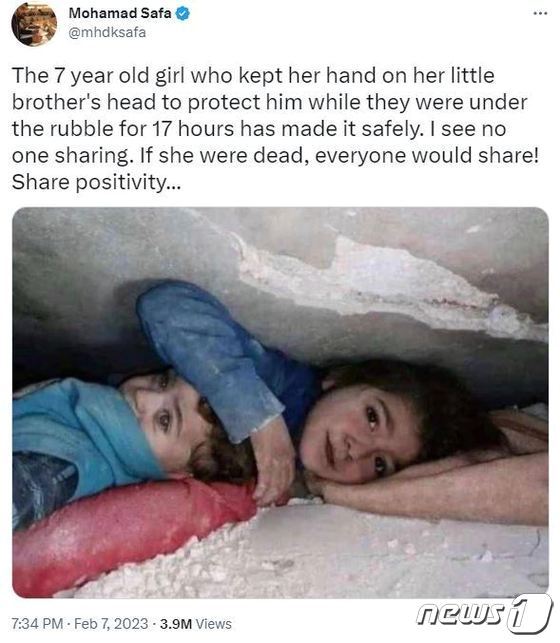The height and width of the screenshot is (643, 560).
Task: Click the "Share positivity..." closing line
Action: click(96, 182)
